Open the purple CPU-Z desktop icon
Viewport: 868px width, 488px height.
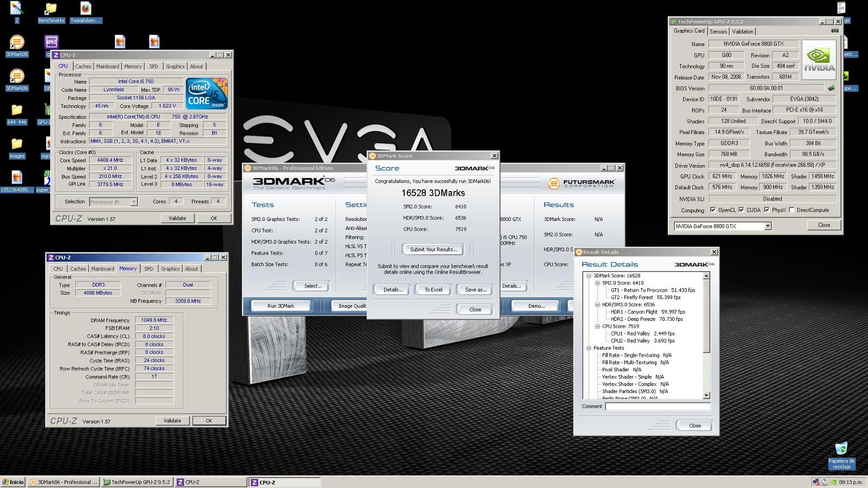pyautogui.click(x=52, y=42)
